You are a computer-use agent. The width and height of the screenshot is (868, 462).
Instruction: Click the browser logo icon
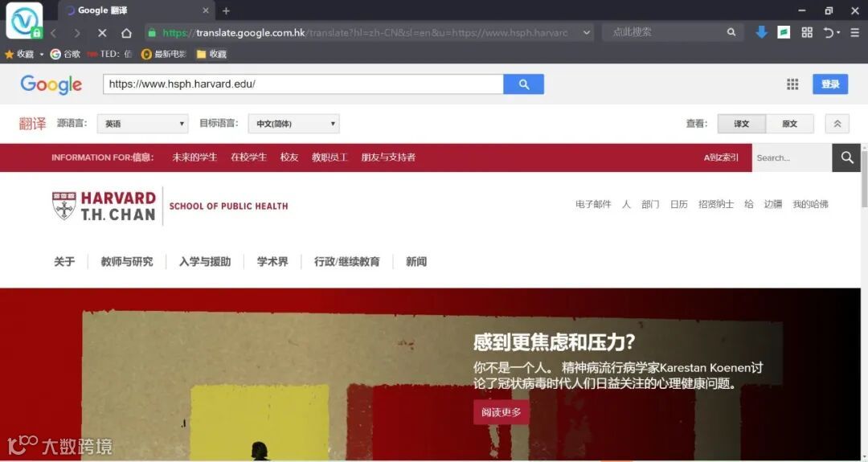coord(24,20)
